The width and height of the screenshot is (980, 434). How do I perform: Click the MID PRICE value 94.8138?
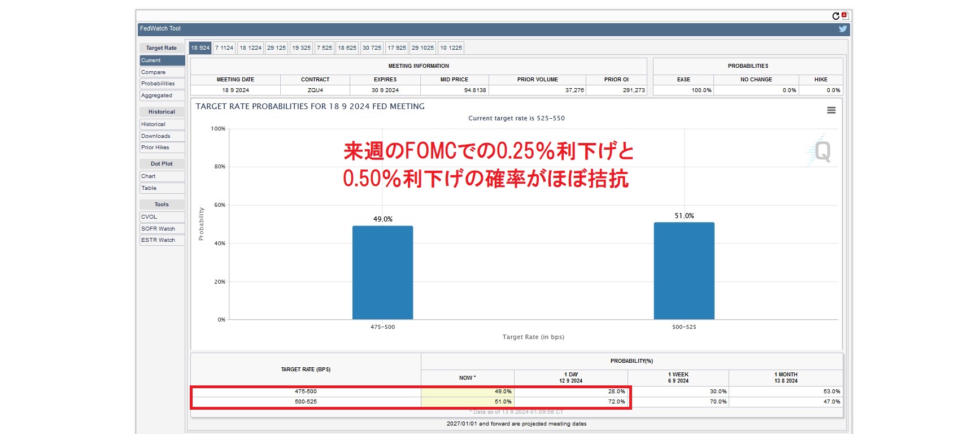coord(475,90)
